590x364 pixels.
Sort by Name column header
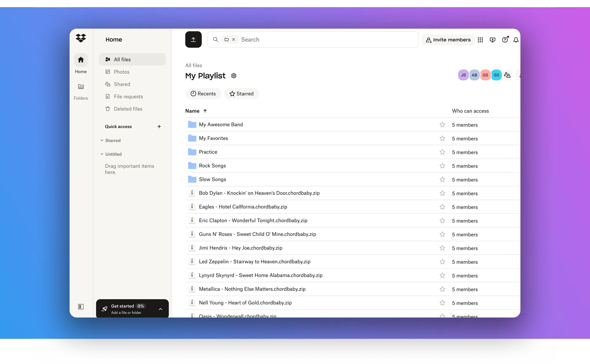(x=196, y=111)
